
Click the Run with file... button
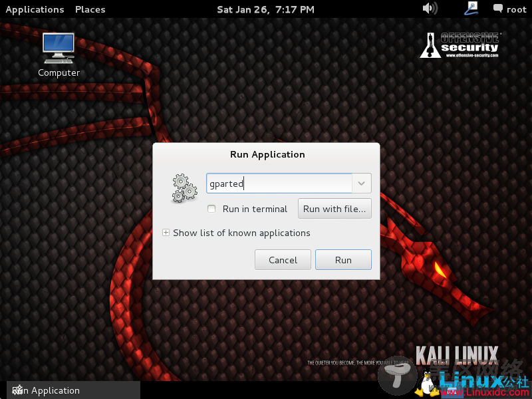[x=334, y=209]
